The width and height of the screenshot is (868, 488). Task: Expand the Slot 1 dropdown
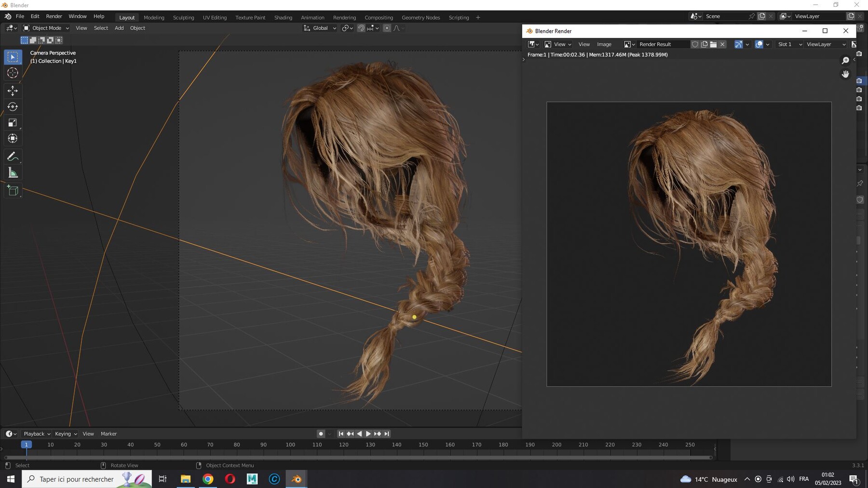789,44
